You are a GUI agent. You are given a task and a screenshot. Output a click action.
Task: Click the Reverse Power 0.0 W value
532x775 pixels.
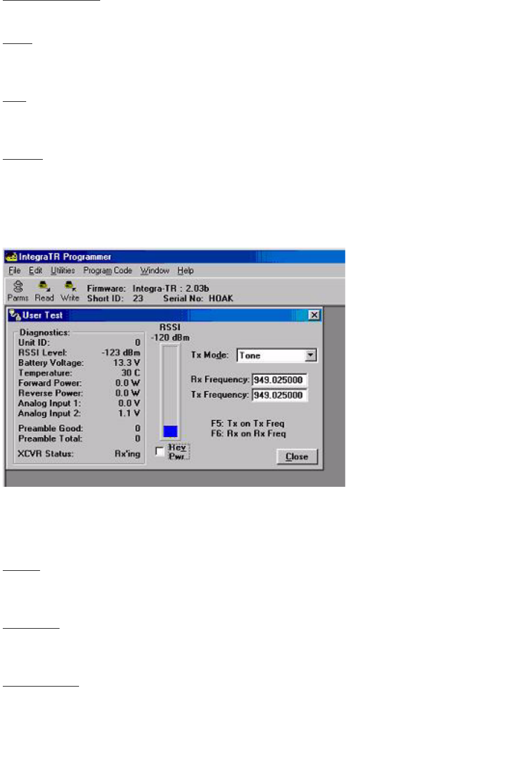point(127,393)
